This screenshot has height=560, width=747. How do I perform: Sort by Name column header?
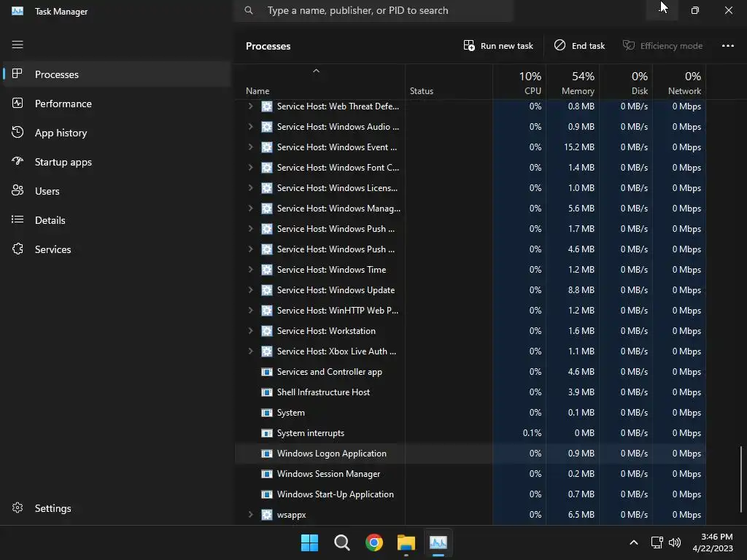click(x=320, y=82)
